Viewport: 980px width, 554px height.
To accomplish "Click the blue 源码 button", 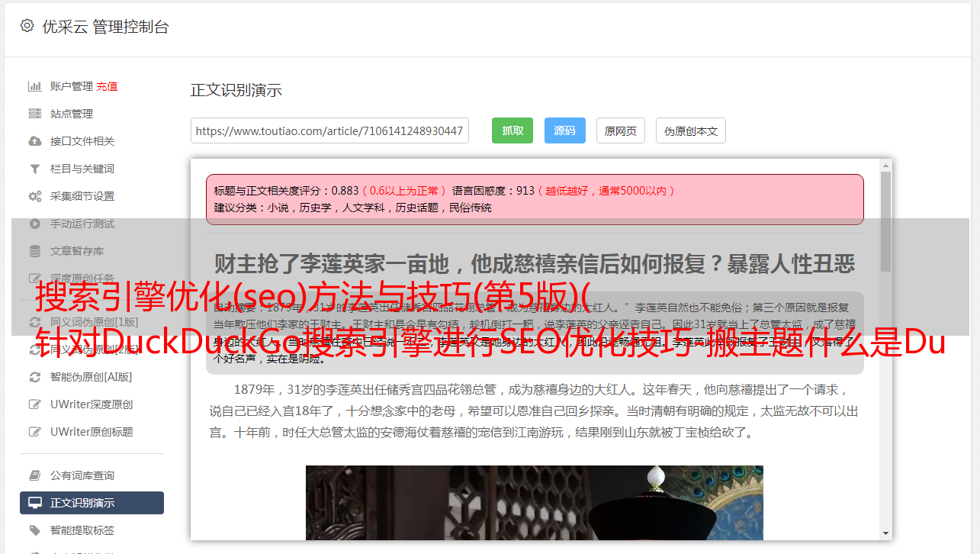I will click(x=564, y=130).
